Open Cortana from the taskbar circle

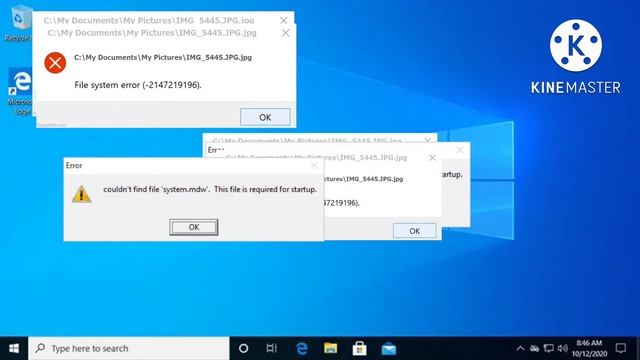[x=243, y=348]
